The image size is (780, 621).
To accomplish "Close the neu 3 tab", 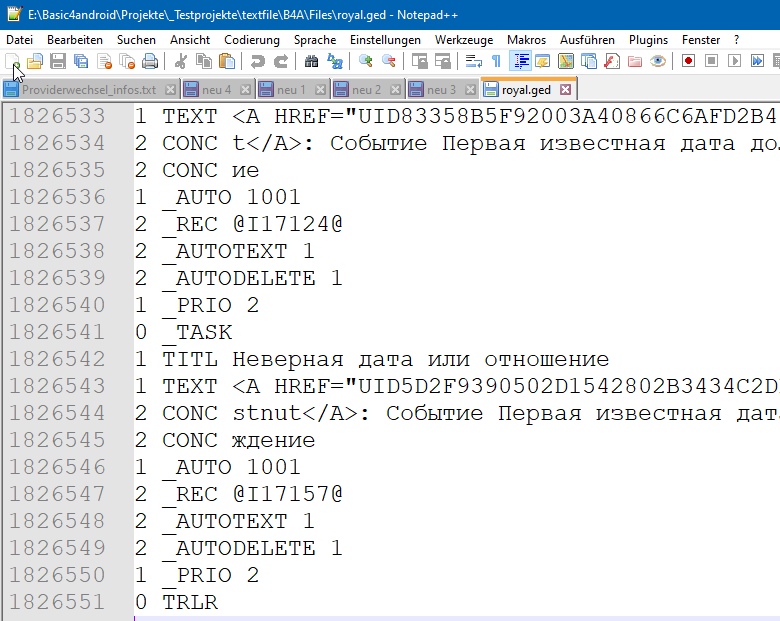I will (470, 90).
